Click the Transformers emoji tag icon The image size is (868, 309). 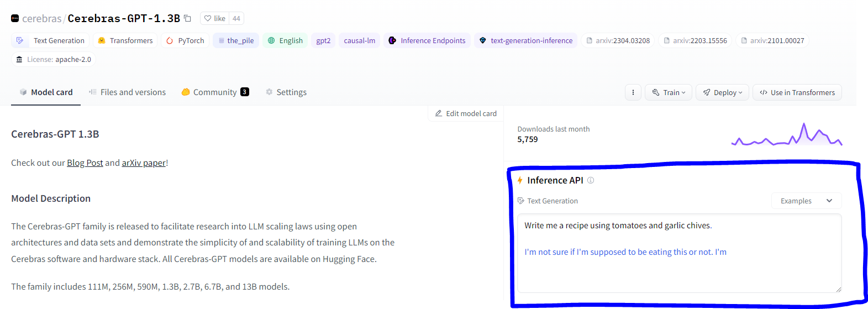[102, 40]
